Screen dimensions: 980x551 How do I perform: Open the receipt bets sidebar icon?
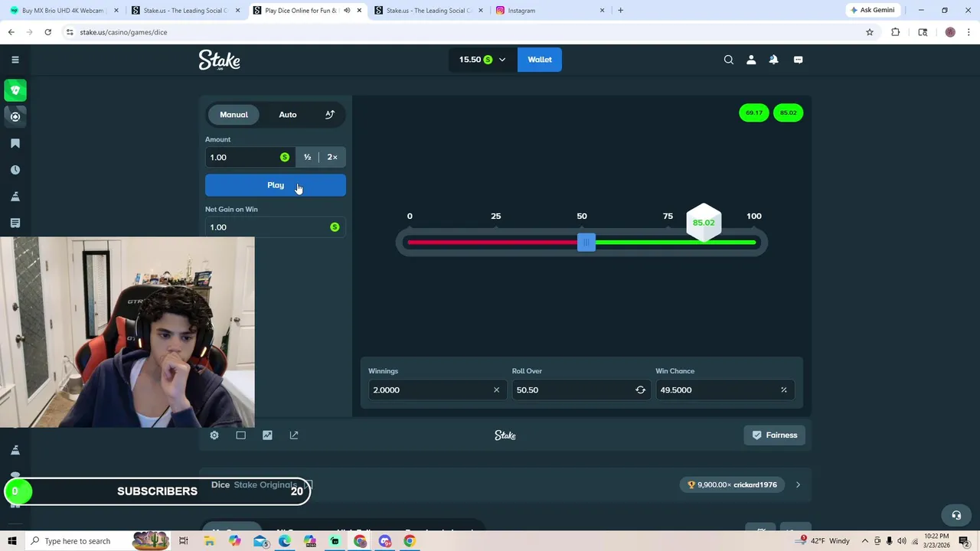click(15, 223)
